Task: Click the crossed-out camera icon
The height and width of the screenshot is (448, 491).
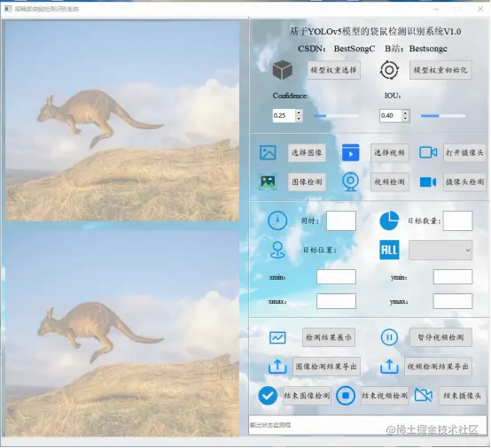Action: [x=424, y=395]
